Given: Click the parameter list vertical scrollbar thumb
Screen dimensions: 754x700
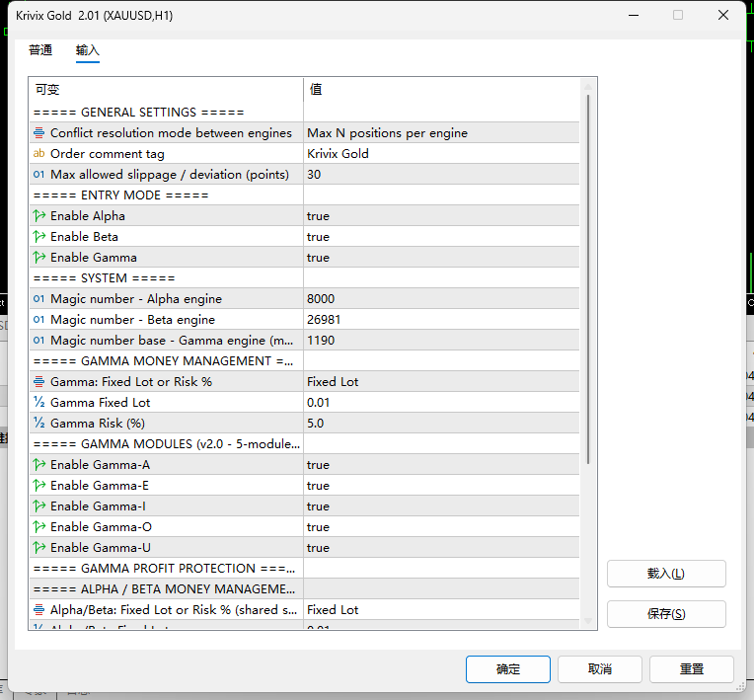Looking at the screenshot, I should [x=587, y=279].
